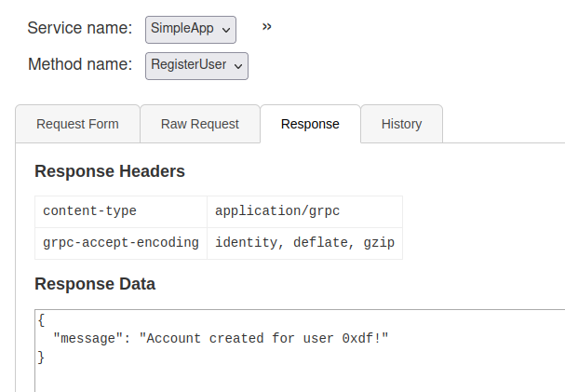Click the double chevron » icon
The height and width of the screenshot is (392, 565).
[267, 27]
